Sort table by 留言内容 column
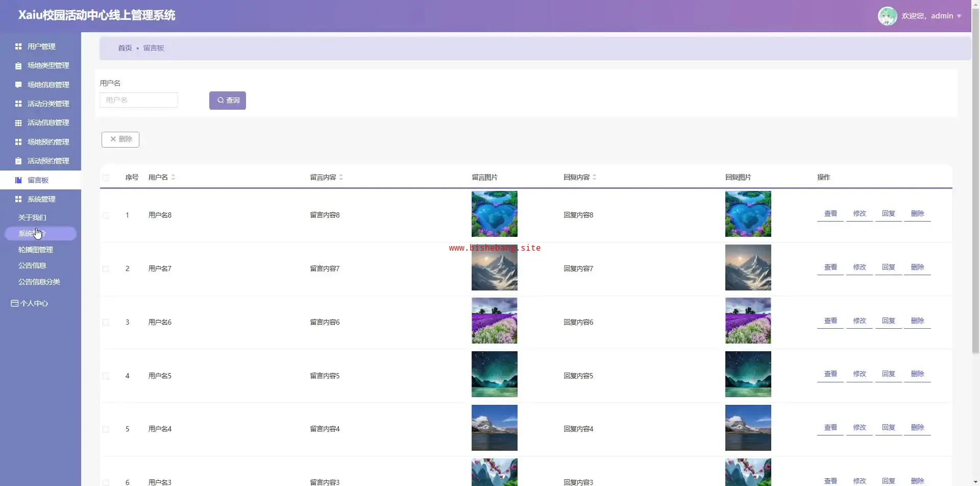980x486 pixels. 341,178
